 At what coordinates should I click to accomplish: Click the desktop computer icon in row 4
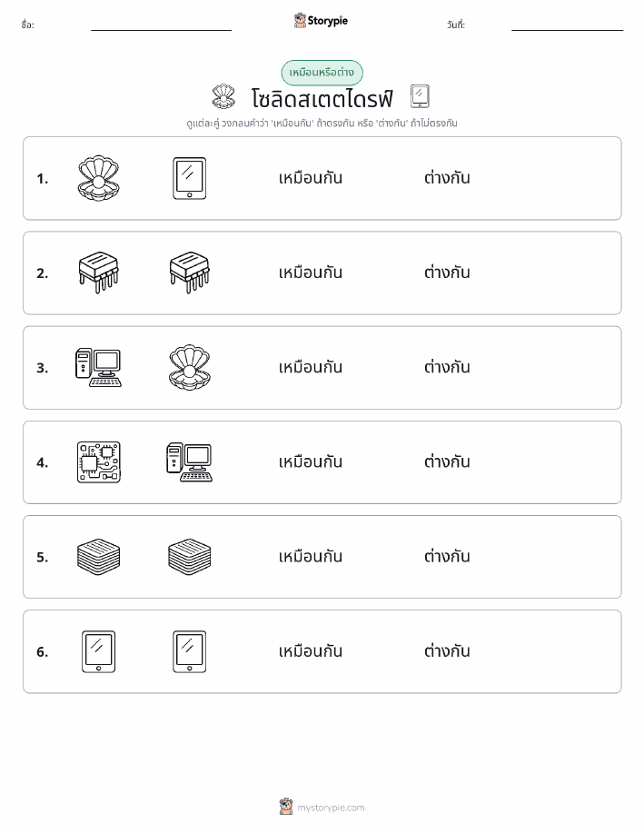point(190,462)
